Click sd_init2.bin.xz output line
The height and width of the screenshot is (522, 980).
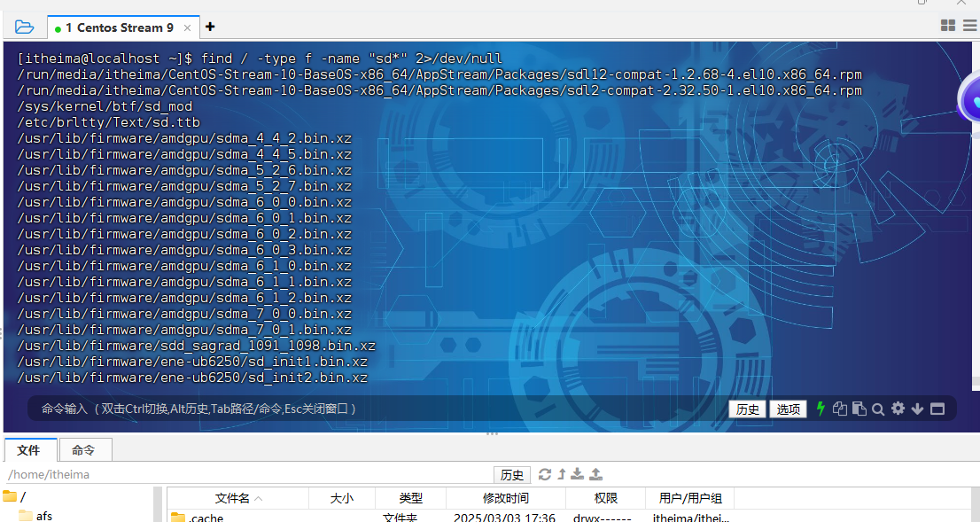192,378
